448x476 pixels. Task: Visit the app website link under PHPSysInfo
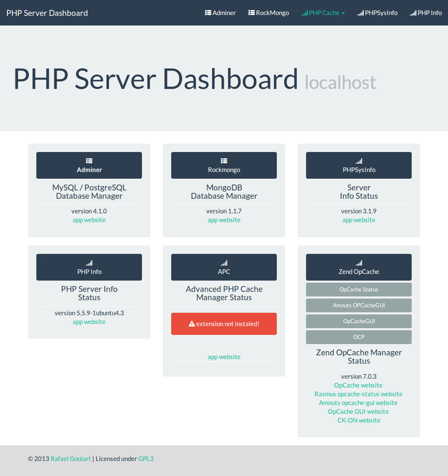coord(359,220)
